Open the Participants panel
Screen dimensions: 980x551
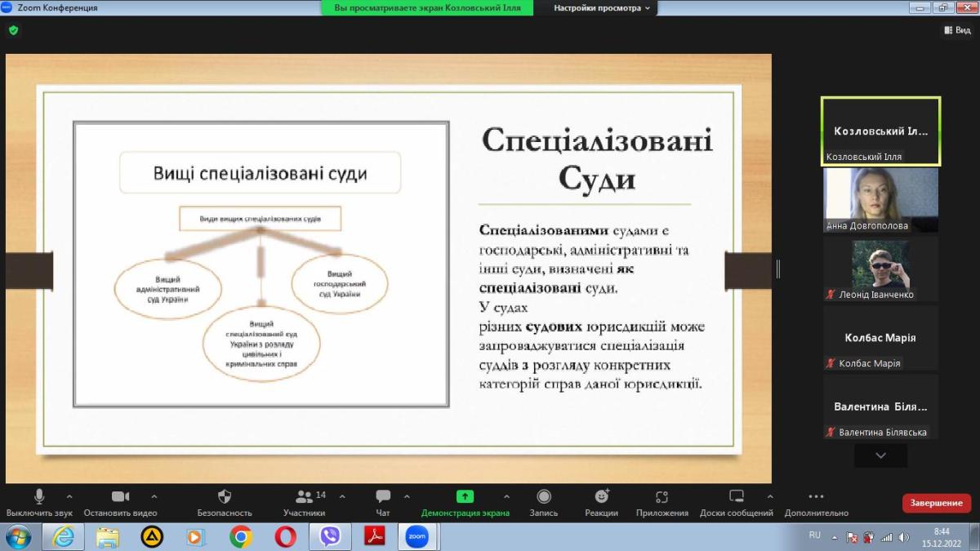coord(305,496)
